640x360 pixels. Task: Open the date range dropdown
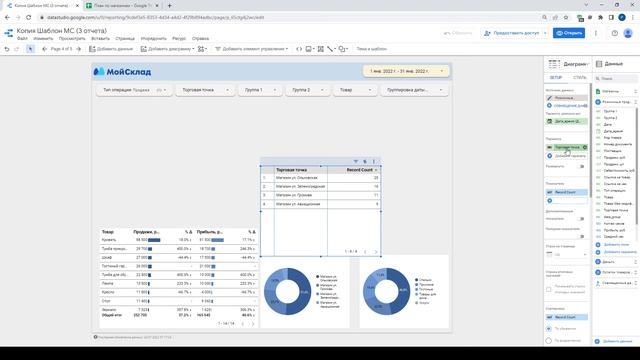(406, 71)
